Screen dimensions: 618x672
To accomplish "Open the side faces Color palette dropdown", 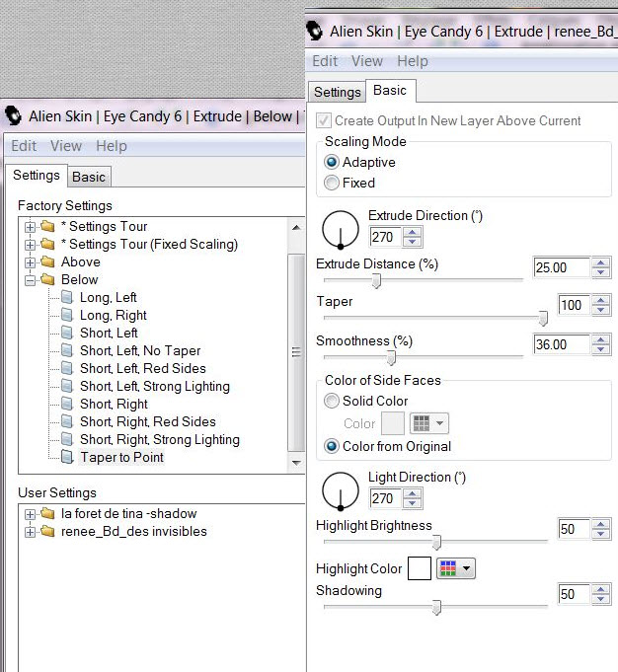I will (429, 423).
